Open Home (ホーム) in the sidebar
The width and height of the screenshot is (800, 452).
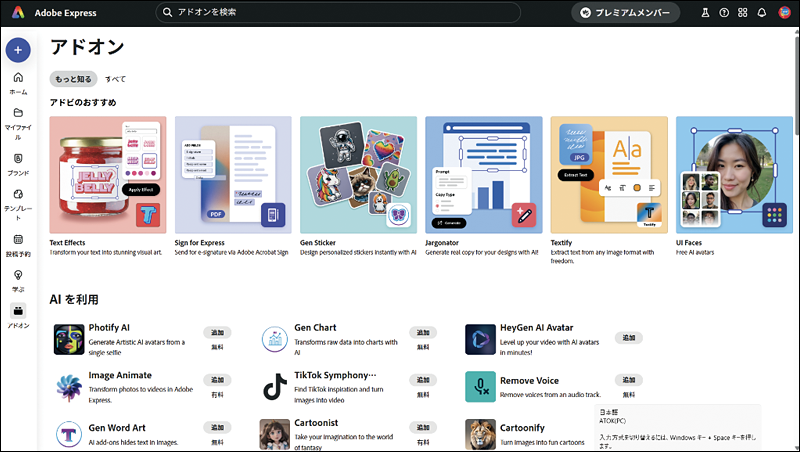pyautogui.click(x=18, y=84)
